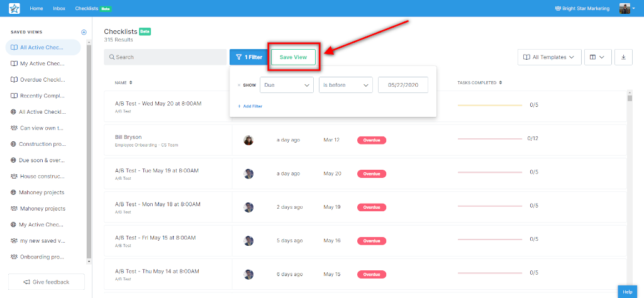
Task: Open the All Templates dropdown
Action: point(550,57)
